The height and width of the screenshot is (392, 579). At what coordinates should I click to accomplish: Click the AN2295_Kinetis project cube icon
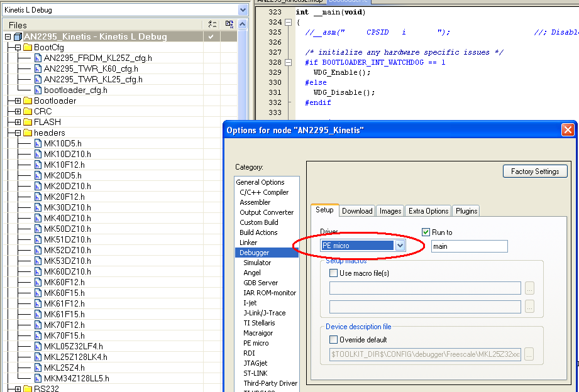(x=18, y=36)
